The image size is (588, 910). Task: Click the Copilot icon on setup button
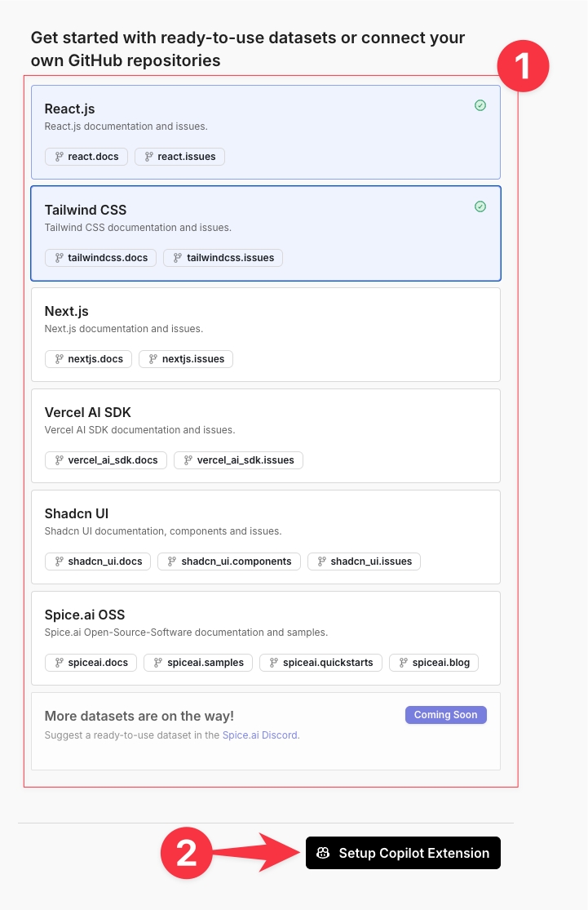[323, 853]
